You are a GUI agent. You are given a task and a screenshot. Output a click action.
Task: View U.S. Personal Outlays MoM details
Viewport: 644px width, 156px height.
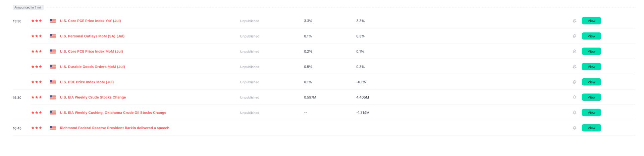click(591, 36)
